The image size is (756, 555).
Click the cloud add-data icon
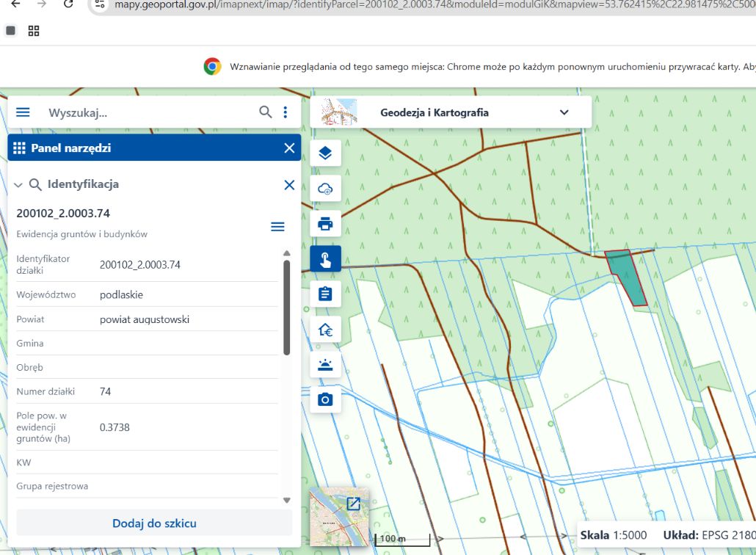pyautogui.click(x=325, y=189)
